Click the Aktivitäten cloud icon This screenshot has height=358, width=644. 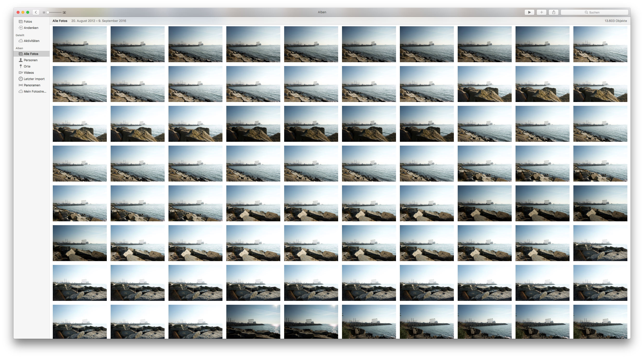[21, 41]
